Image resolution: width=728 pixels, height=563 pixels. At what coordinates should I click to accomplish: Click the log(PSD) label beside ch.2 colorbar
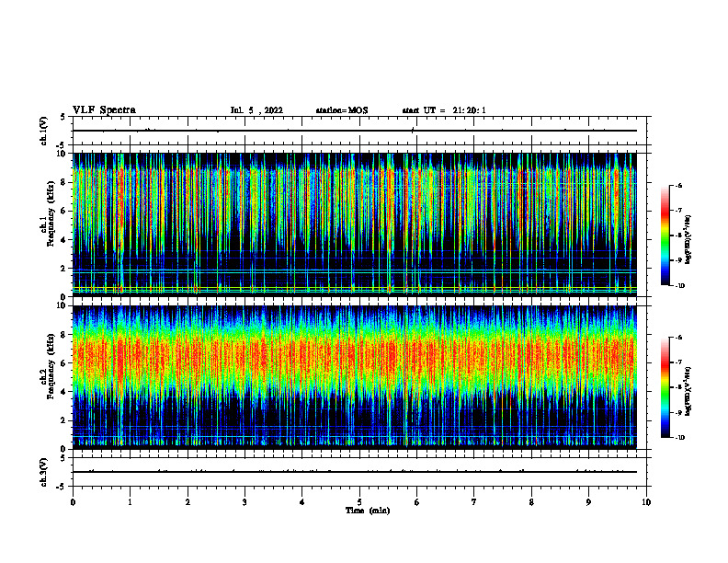pyautogui.click(x=688, y=391)
